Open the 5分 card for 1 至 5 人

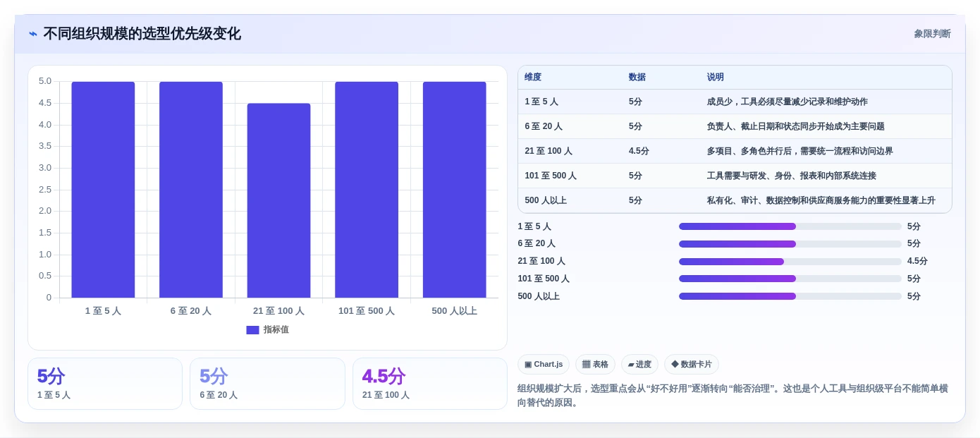[x=105, y=384]
